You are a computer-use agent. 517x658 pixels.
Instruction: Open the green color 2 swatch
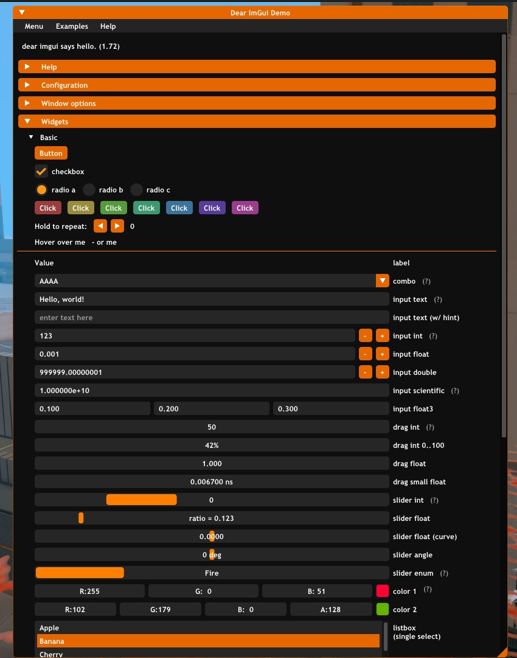(382, 609)
